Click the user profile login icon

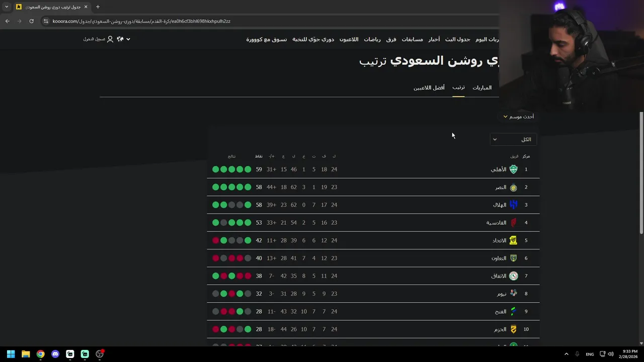[x=110, y=39]
